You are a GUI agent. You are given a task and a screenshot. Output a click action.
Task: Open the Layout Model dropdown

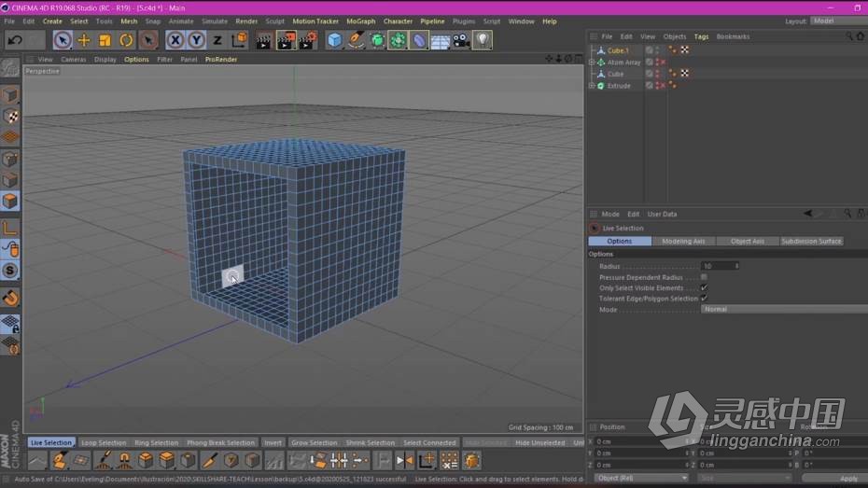(x=839, y=21)
